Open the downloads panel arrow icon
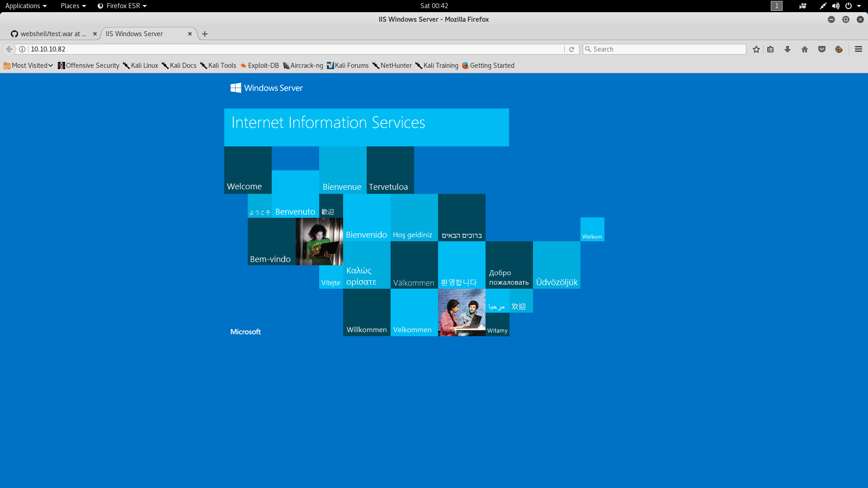This screenshot has height=488, width=868. [788, 49]
